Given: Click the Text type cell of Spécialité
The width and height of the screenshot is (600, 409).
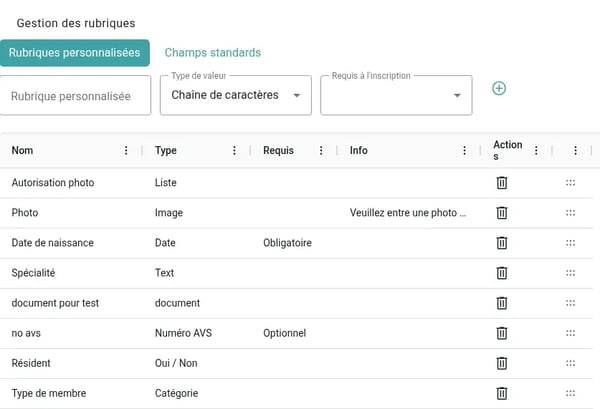Looking at the screenshot, I should click(164, 273).
